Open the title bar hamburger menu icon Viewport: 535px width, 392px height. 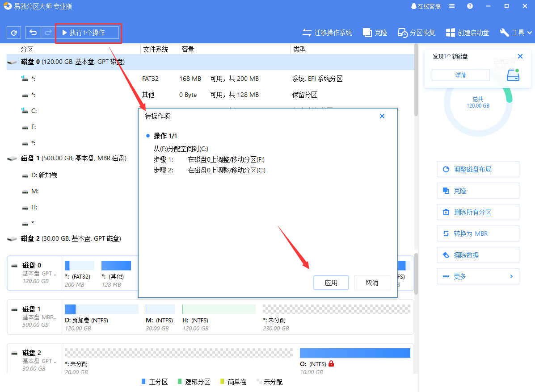click(452, 6)
